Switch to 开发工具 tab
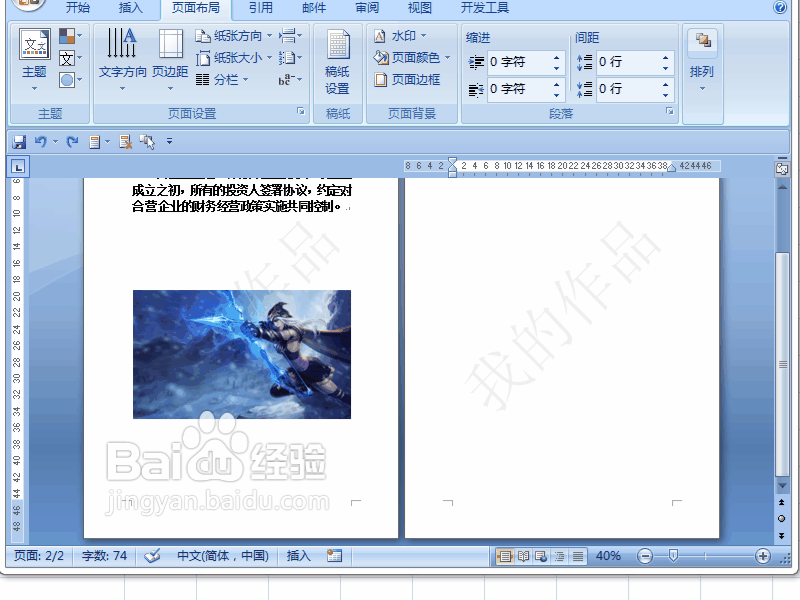This screenshot has height=600, width=800. (485, 8)
